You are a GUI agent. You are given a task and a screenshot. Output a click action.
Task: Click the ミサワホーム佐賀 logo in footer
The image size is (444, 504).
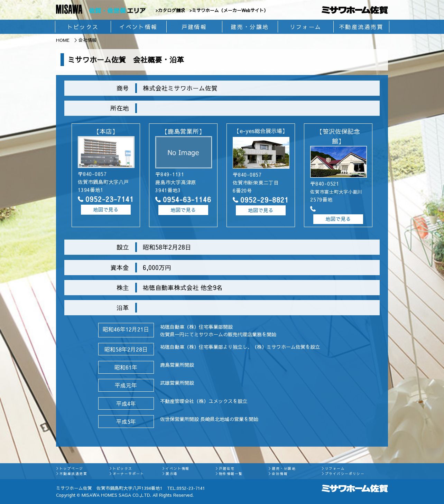pyautogui.click(x=354, y=488)
